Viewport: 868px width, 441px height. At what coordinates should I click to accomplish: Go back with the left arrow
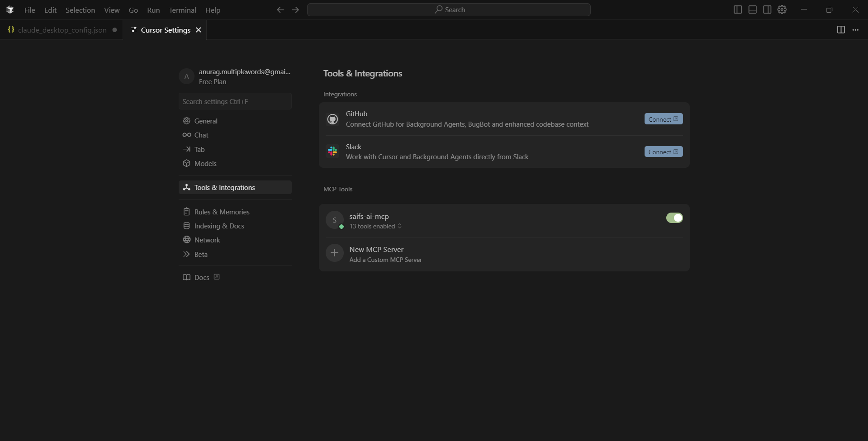point(280,9)
